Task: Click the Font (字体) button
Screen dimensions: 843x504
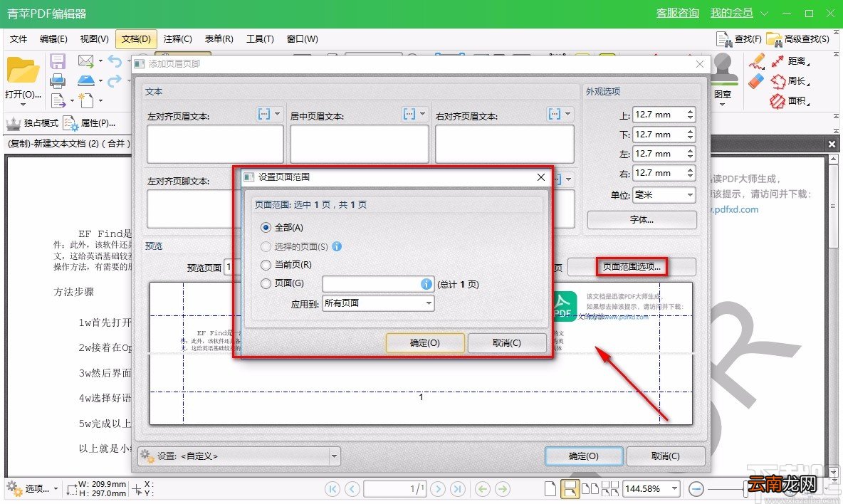Action: pyautogui.click(x=642, y=220)
